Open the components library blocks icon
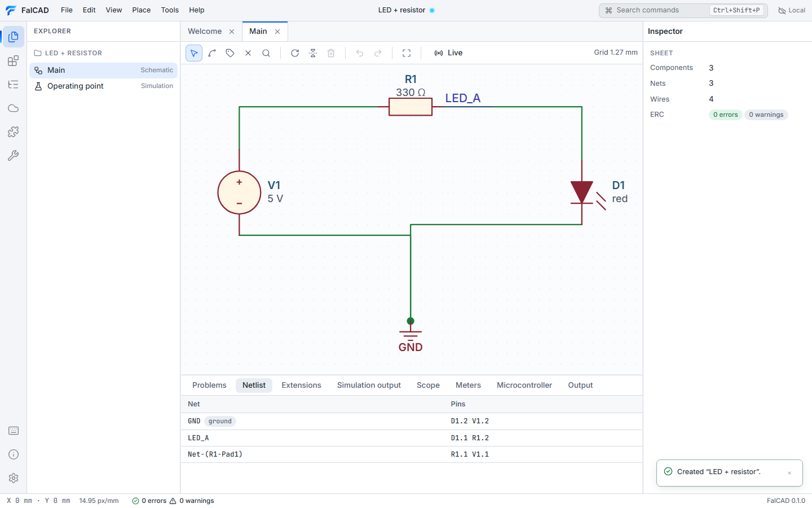The width and height of the screenshot is (812, 508). click(x=14, y=61)
